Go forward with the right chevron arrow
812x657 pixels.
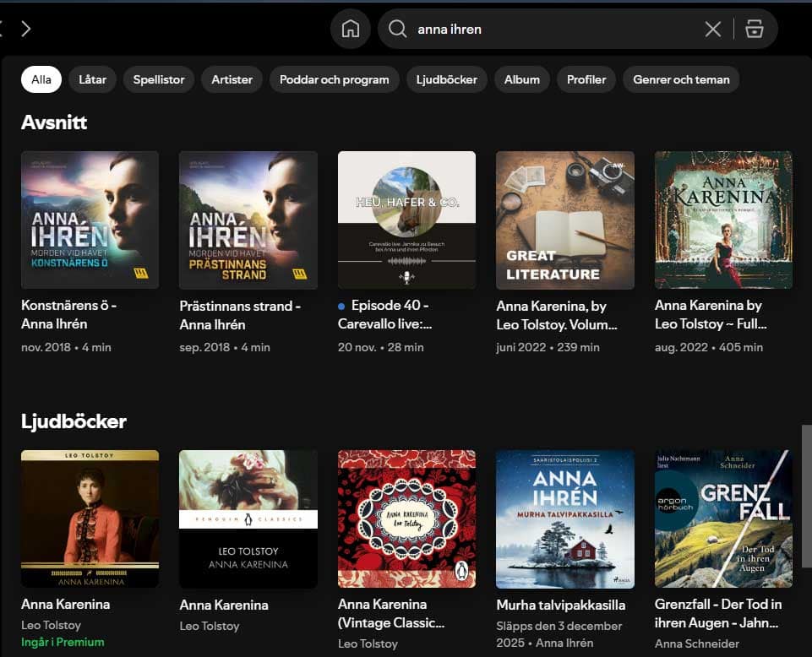(25, 29)
